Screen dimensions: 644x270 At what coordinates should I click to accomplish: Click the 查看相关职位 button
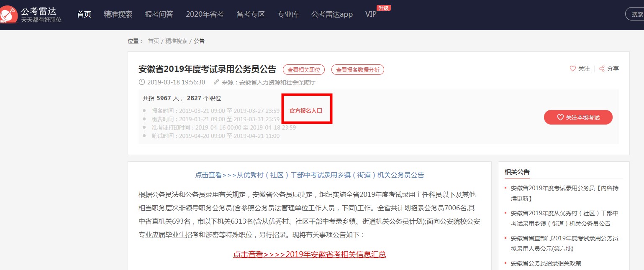point(304,70)
